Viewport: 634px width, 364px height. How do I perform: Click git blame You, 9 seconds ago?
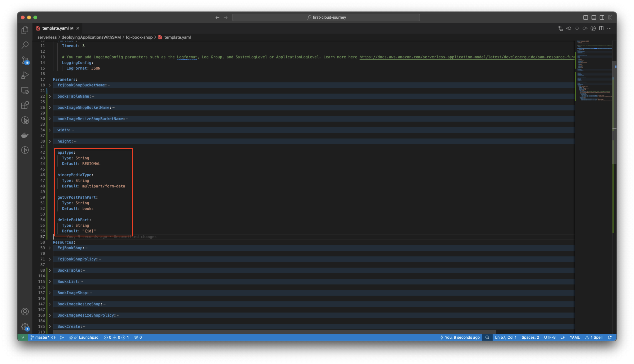(460, 337)
